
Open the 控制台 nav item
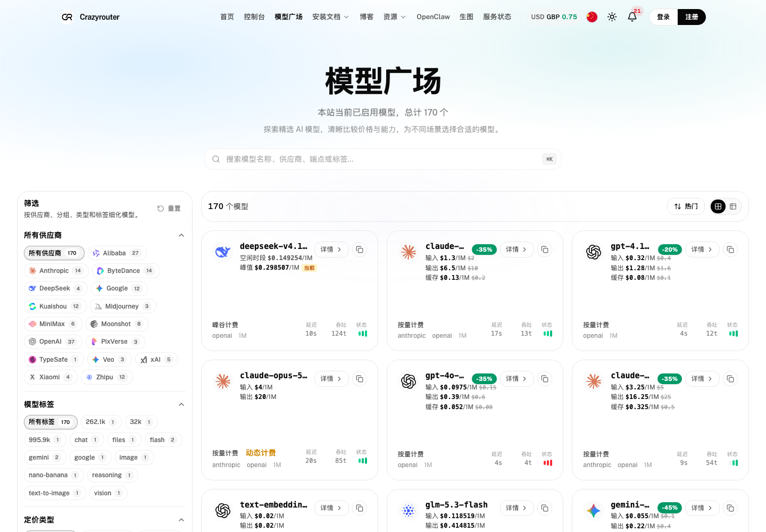pyautogui.click(x=254, y=17)
